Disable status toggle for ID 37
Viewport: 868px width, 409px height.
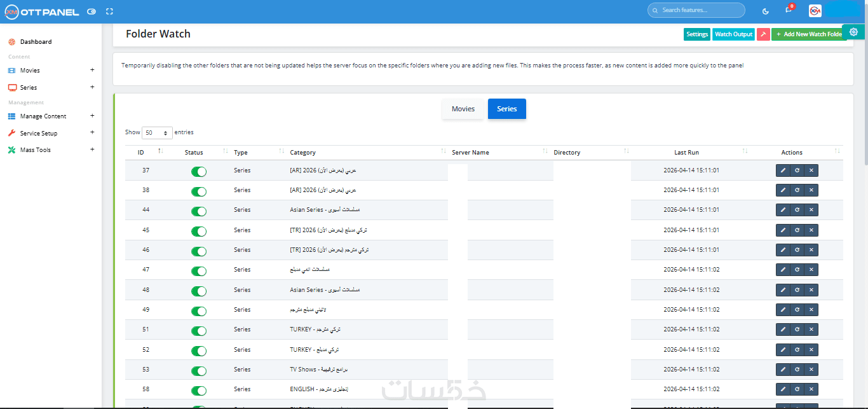[199, 172]
